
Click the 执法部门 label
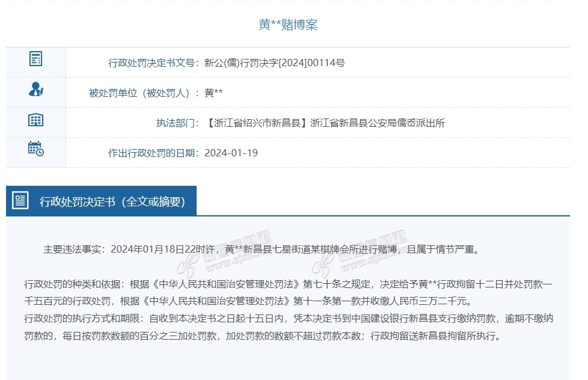point(177,123)
